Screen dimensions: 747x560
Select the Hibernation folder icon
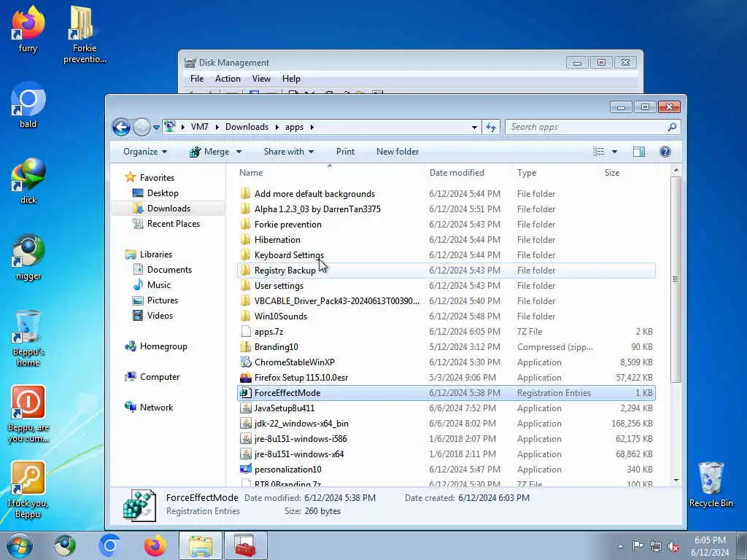coord(245,239)
